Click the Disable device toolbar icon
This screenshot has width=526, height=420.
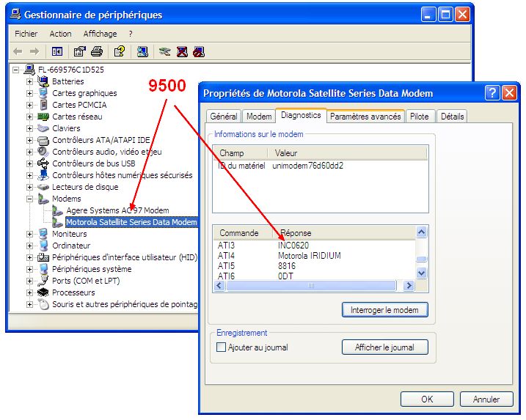coord(199,51)
